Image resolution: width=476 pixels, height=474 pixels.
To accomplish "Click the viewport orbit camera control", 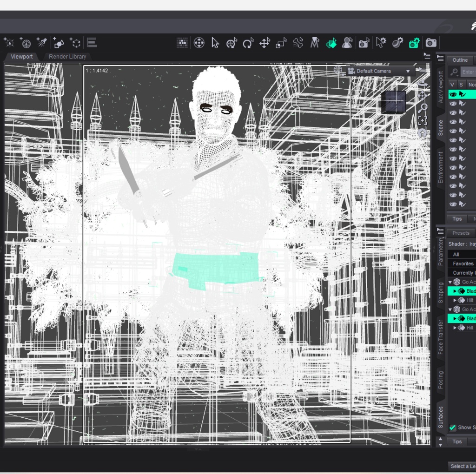I will coord(422,83).
